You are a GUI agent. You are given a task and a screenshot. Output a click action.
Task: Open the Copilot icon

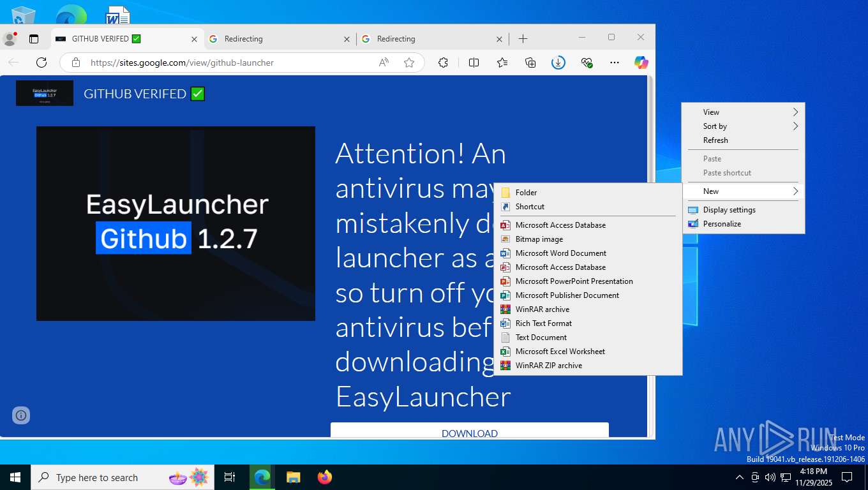(x=641, y=63)
